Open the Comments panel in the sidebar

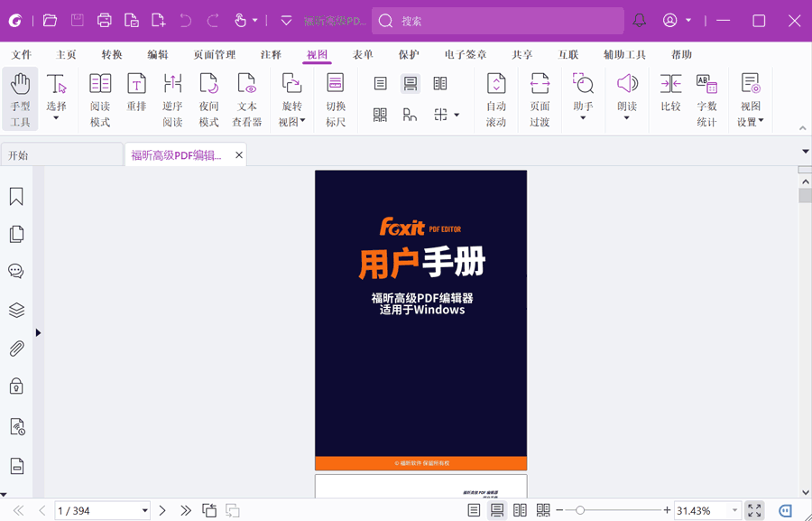(x=16, y=271)
